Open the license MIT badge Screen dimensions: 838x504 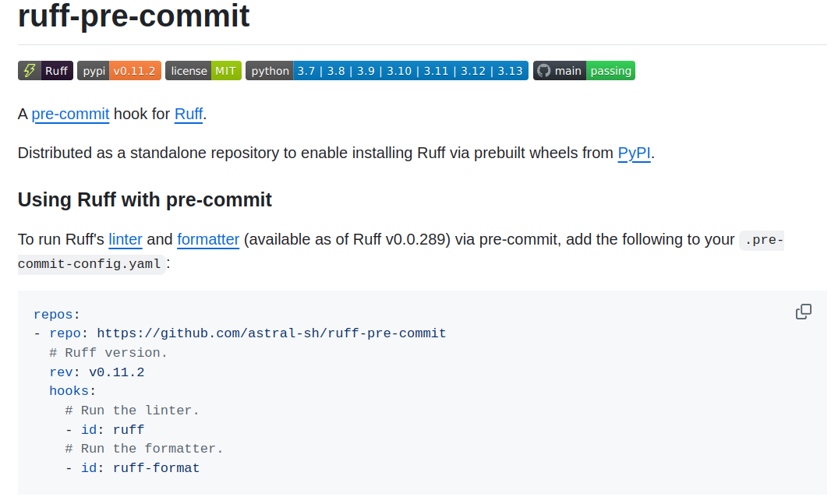[203, 71]
